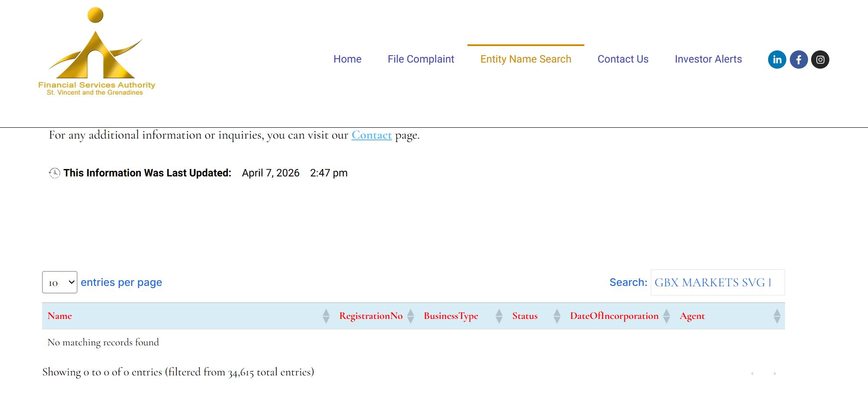Click the Status column header
Image resolution: width=868 pixels, height=398 pixels.
tap(536, 316)
